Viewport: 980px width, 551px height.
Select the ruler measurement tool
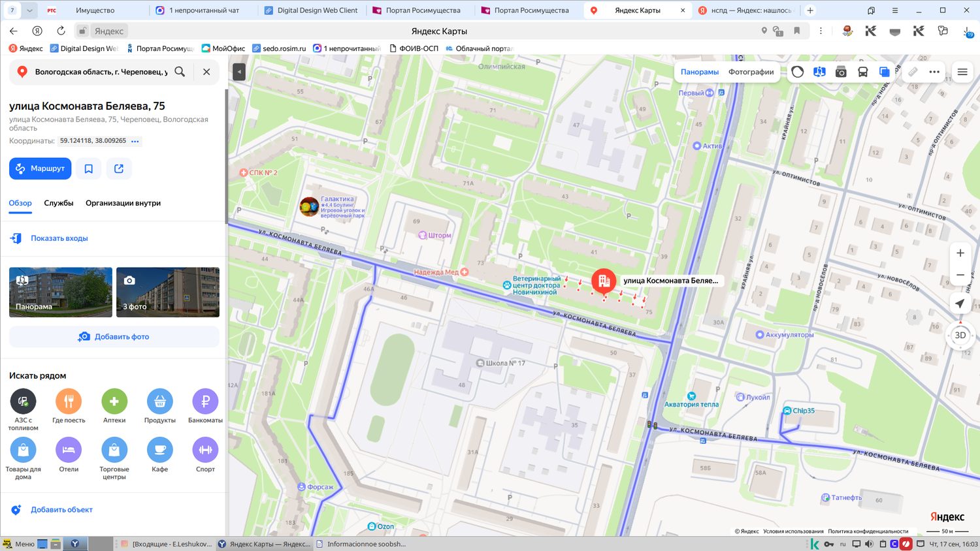(913, 72)
